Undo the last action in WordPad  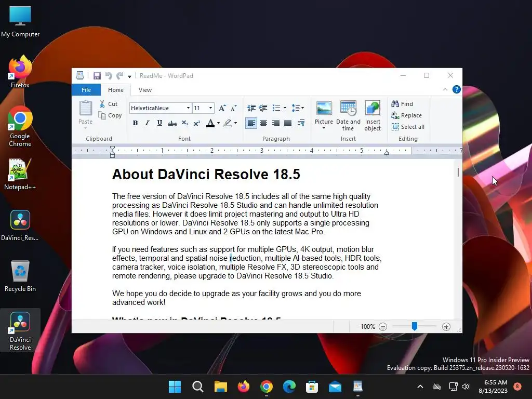tap(109, 76)
